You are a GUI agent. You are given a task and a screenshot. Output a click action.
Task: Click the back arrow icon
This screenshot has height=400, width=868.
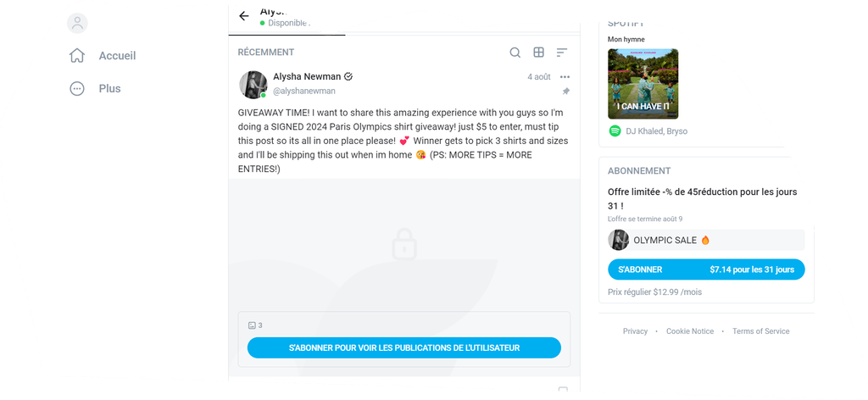coord(243,16)
